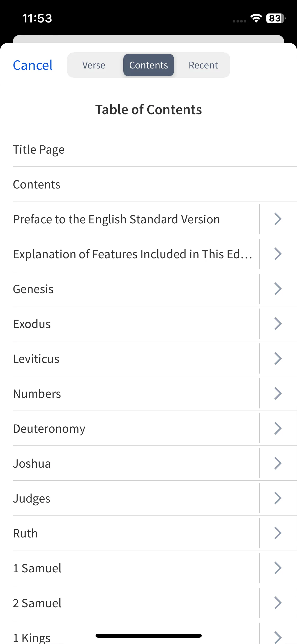The height and width of the screenshot is (644, 297).
Task: Check the Wi-Fi status icon
Action: click(x=256, y=18)
